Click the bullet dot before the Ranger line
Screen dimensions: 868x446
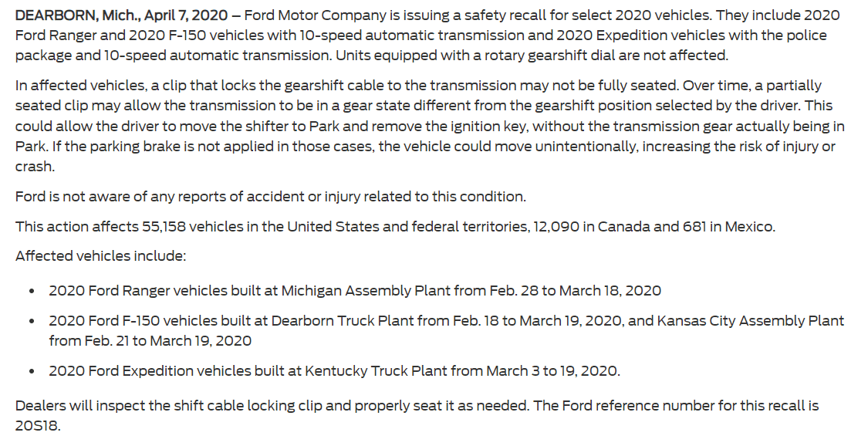pyautogui.click(x=33, y=291)
